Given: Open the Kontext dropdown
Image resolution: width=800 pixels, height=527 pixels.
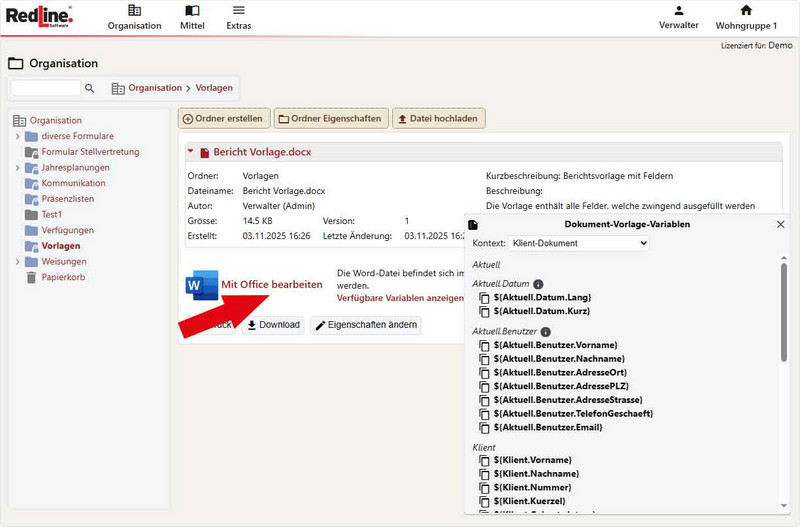Looking at the screenshot, I should (579, 243).
